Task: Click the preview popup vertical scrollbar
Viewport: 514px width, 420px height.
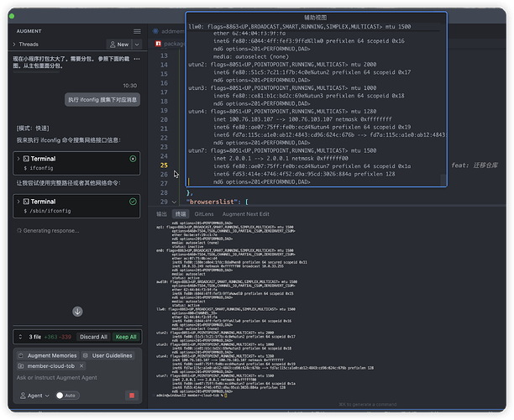Action: (x=443, y=180)
